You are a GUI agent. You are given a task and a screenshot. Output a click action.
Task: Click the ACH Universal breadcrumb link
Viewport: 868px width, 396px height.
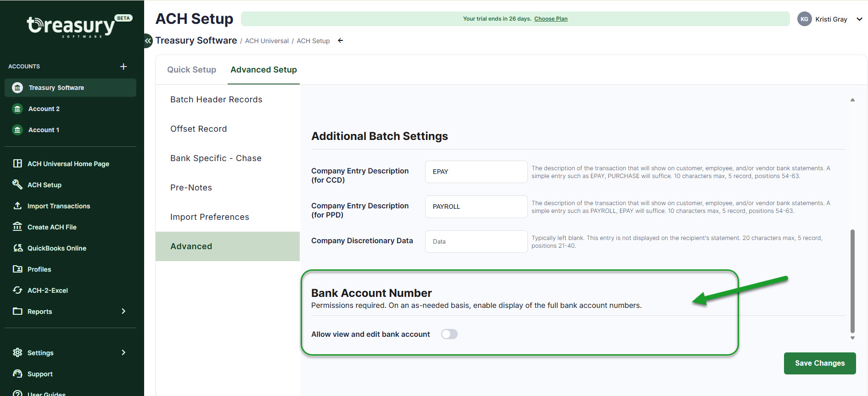coord(267,41)
